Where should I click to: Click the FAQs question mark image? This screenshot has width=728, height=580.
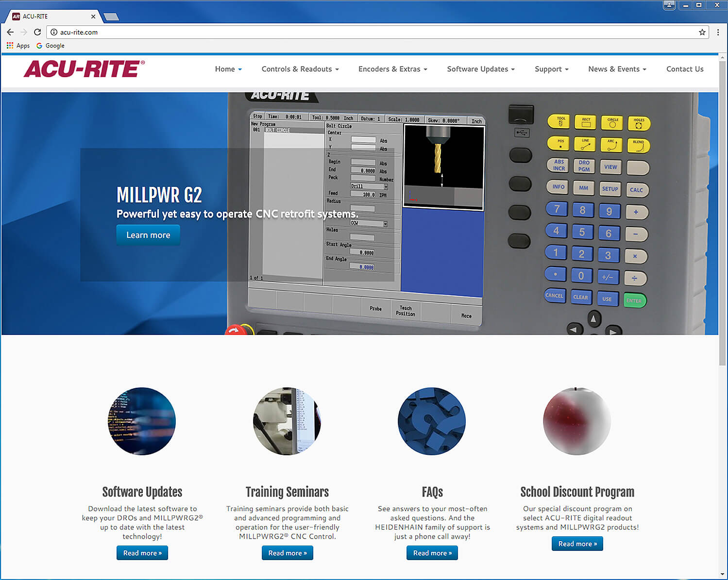pyautogui.click(x=432, y=421)
